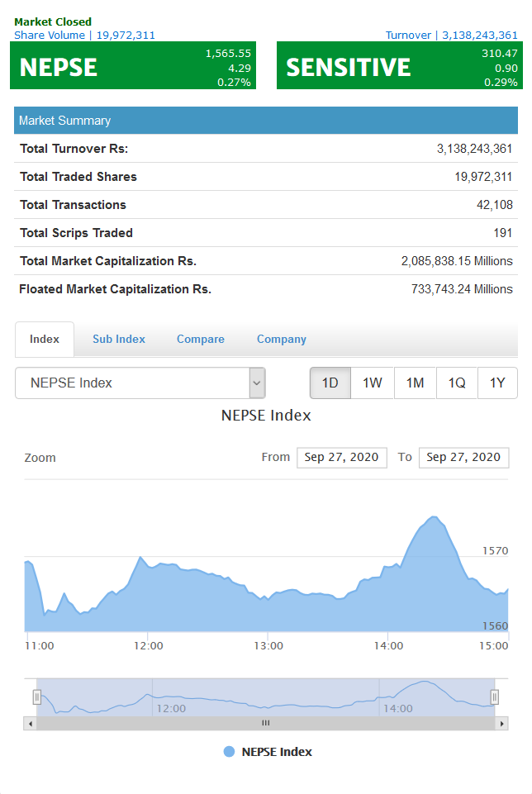
Task: Grab the right navigator range handle
Action: (x=495, y=697)
